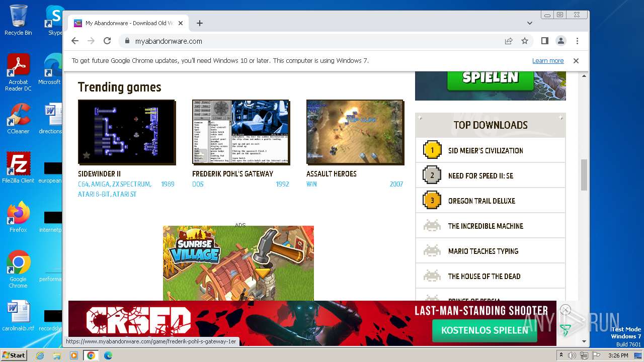This screenshot has width=644, height=362.
Task: Click year 1989 next to Sidewinder II
Action: click(168, 185)
